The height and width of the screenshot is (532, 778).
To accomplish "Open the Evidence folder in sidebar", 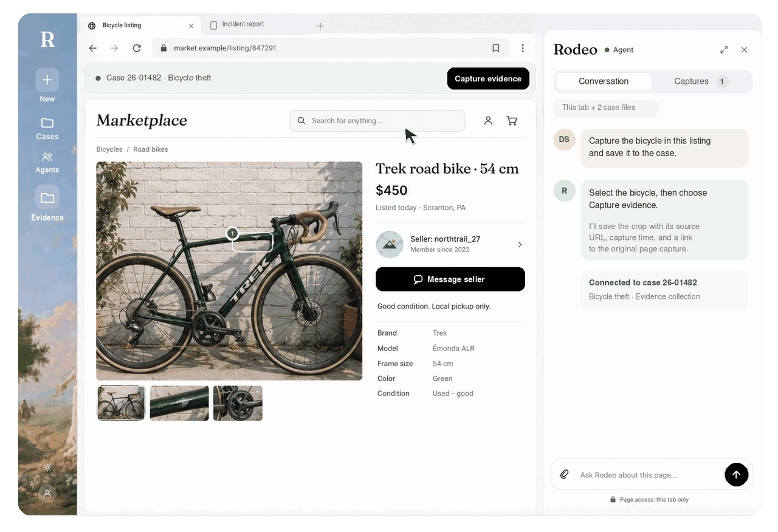I will click(47, 204).
